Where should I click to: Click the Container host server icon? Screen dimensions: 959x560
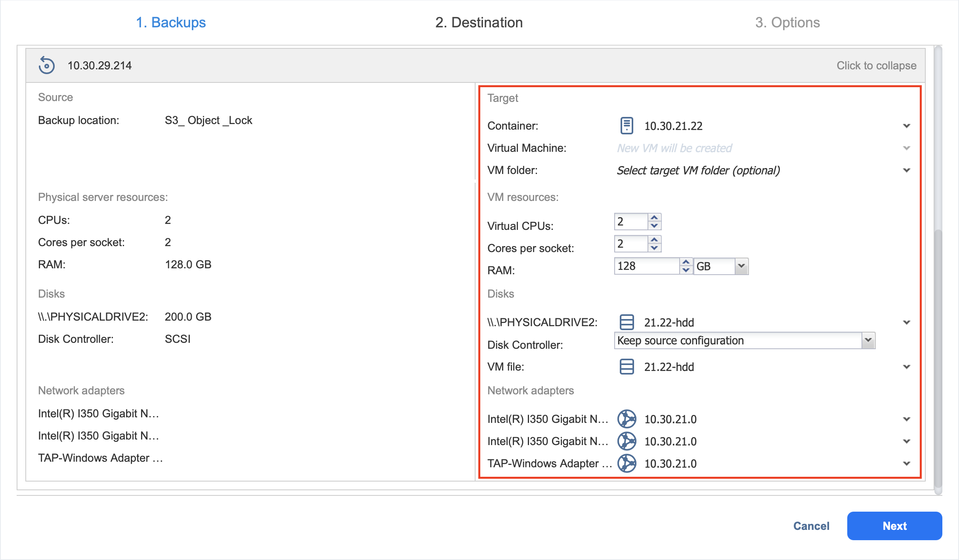(627, 126)
